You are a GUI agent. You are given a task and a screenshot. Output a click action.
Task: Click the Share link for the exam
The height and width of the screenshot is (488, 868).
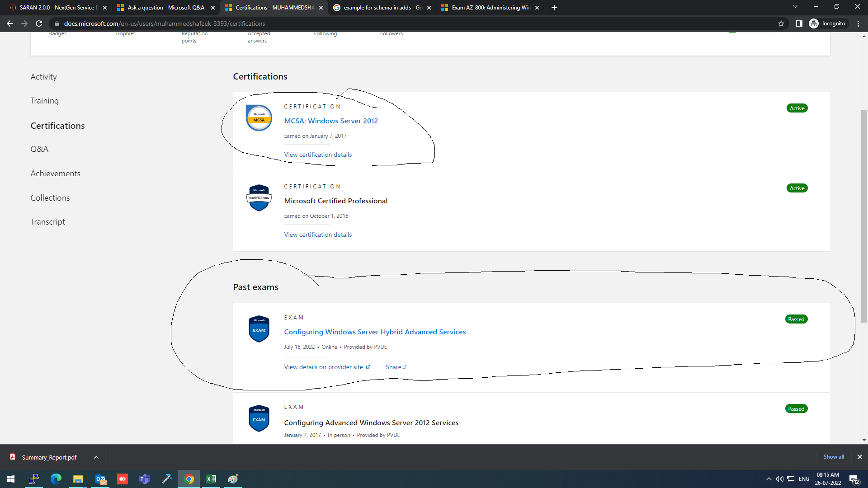coord(396,367)
